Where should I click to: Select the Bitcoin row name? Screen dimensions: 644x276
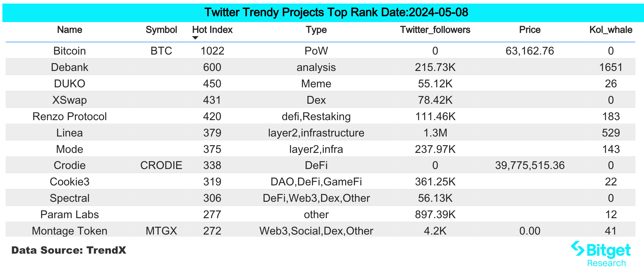(69, 51)
